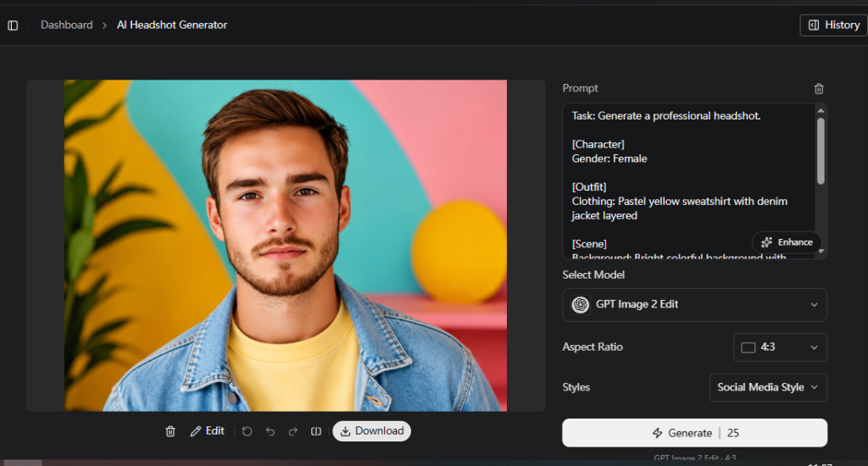The image size is (868, 466).
Task: Click the lightning bolt icon on Generate
Action: (657, 433)
